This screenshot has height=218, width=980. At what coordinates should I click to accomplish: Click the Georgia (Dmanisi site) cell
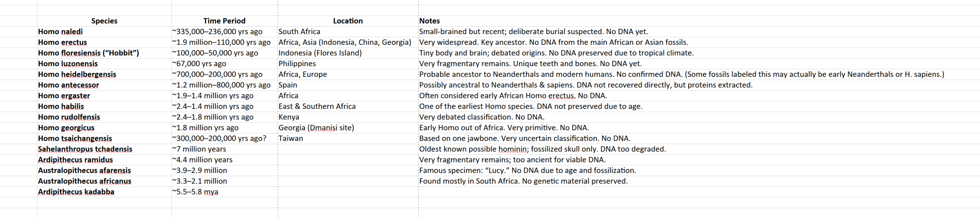tap(348, 128)
